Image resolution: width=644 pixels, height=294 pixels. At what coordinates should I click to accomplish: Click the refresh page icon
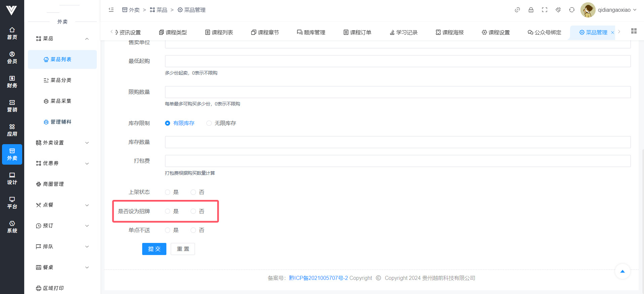pyautogui.click(x=572, y=10)
